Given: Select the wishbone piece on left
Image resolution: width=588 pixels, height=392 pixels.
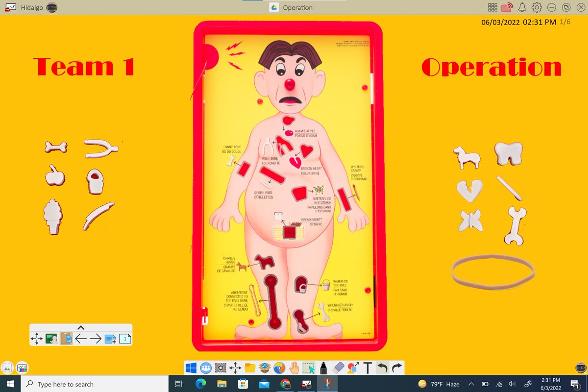Looking at the screenshot, I should pos(100,148).
